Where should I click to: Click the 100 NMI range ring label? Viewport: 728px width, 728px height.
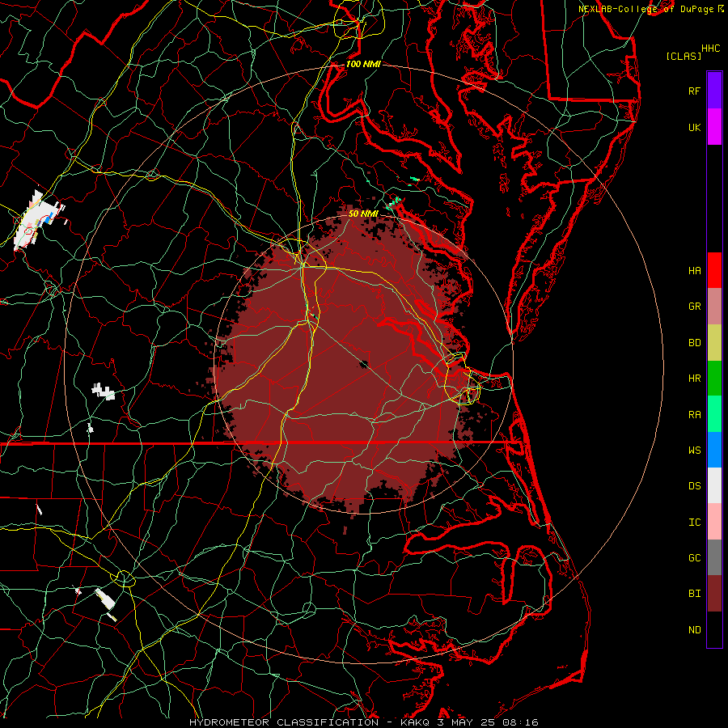pyautogui.click(x=363, y=64)
